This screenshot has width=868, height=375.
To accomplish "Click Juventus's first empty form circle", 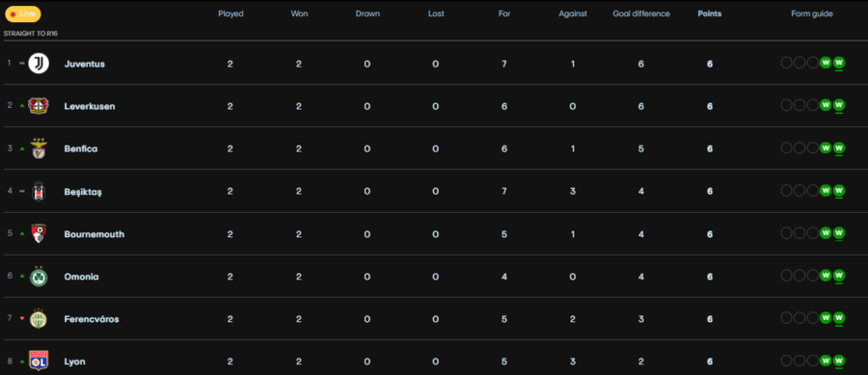I will tap(786, 62).
